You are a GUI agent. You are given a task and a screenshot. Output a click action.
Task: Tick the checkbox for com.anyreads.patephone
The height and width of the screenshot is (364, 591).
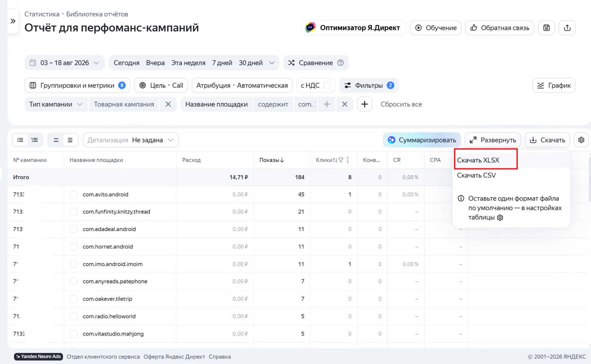coord(73,282)
